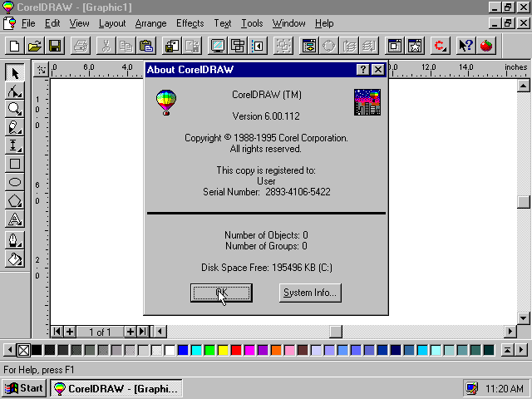Click the Group objects toolbar icon

pyautogui.click(x=283, y=46)
